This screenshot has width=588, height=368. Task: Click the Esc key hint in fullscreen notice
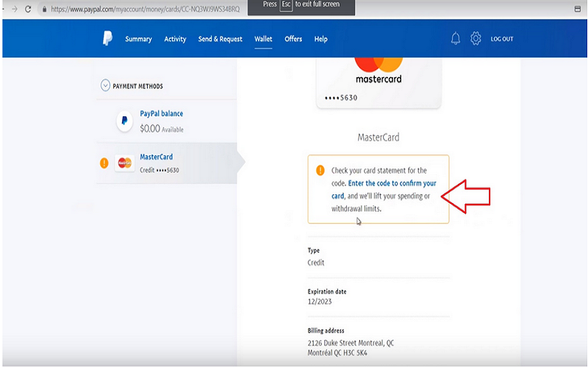click(x=286, y=4)
